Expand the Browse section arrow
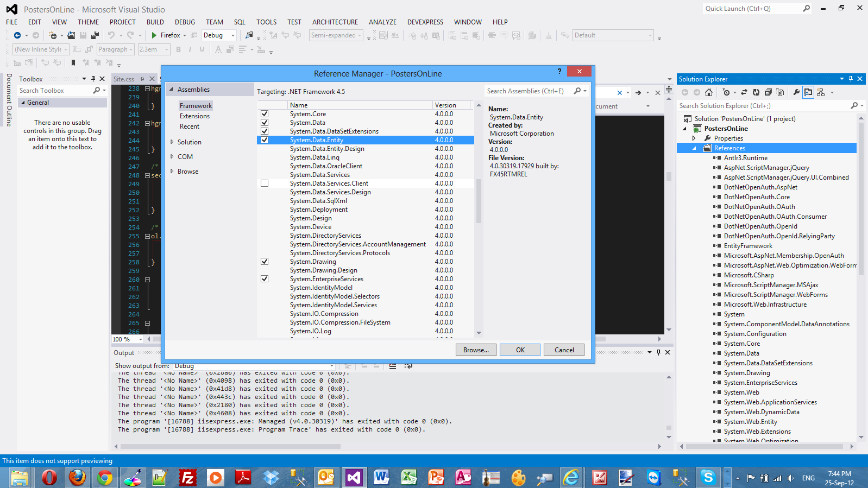The image size is (868, 488). [x=172, y=172]
